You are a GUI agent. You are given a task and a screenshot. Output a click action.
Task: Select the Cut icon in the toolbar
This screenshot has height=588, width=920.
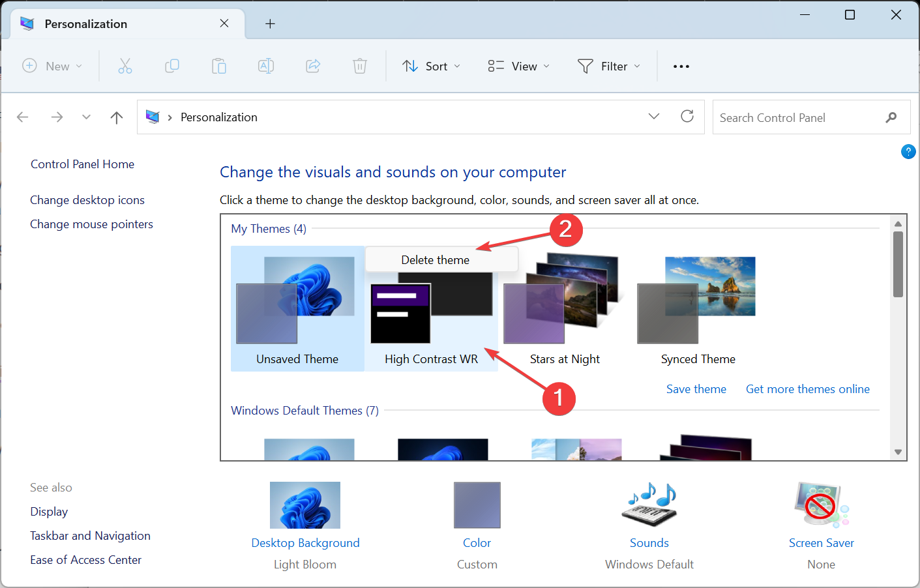click(125, 66)
